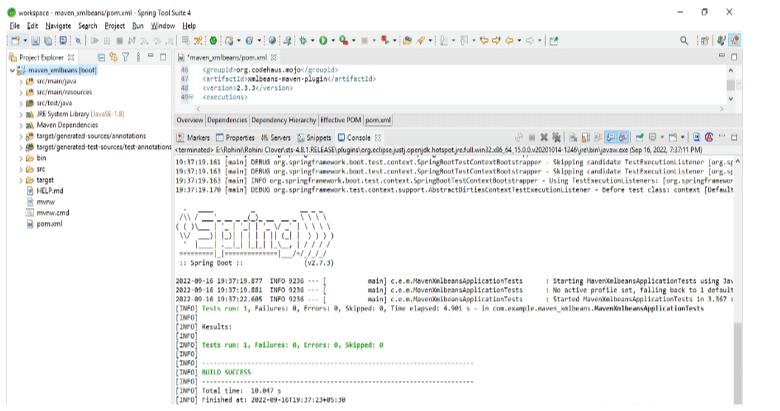Collapse maven_xmlbeans project root node
The width and height of the screenshot is (780, 411).
coord(12,71)
